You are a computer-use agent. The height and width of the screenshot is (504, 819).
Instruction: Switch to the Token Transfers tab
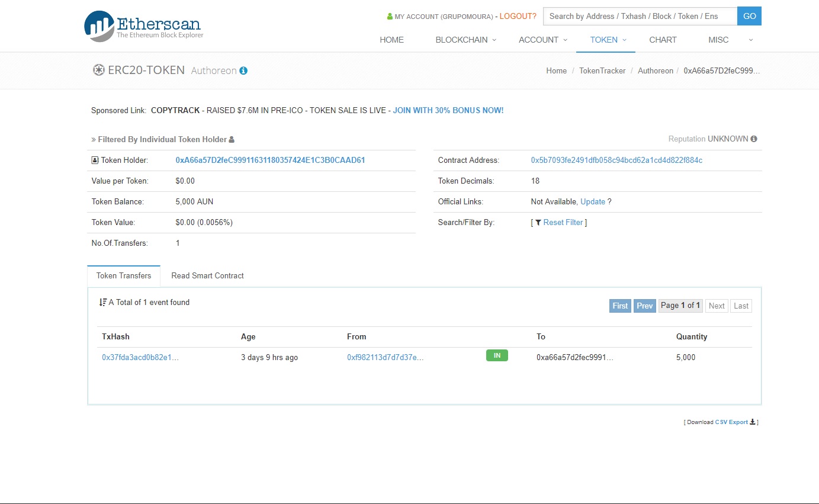[124, 275]
